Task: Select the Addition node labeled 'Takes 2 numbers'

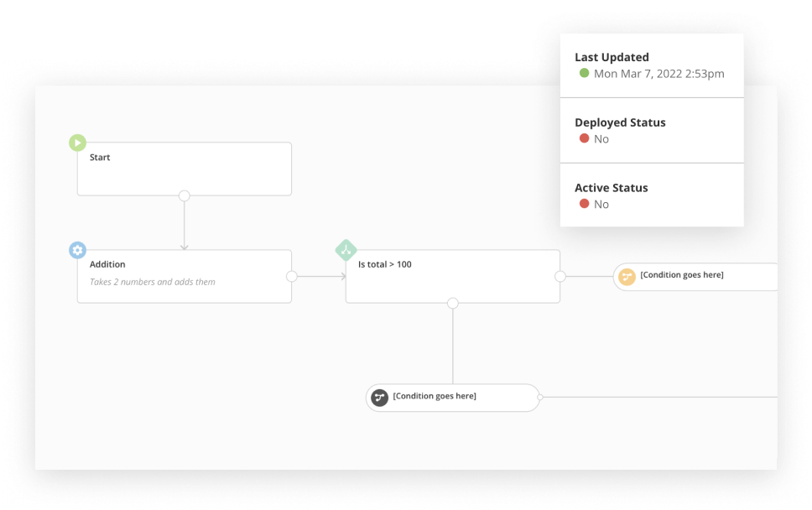Action: [185, 275]
